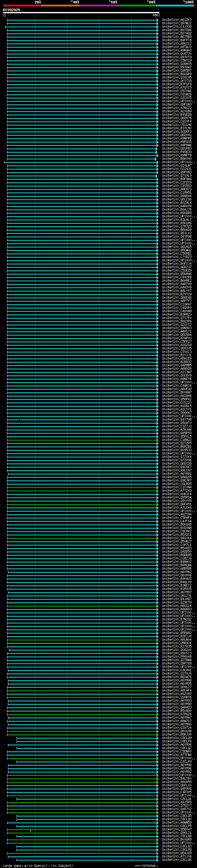The width and height of the screenshot is (197, 868).
Task: Click the UniRef100_Q10LW7 label
Action: (177, 165)
